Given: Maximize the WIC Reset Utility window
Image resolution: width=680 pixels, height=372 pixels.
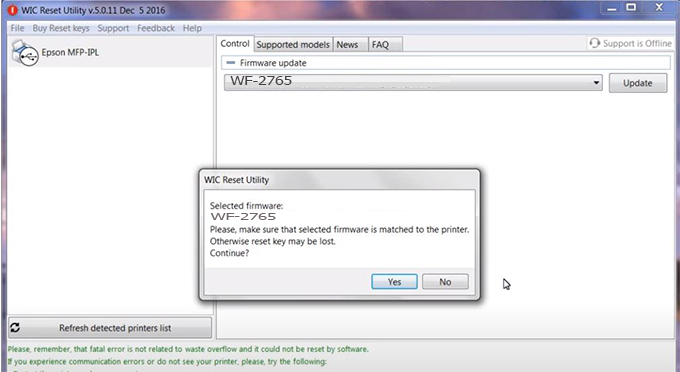Looking at the screenshot, I should click(x=631, y=7).
